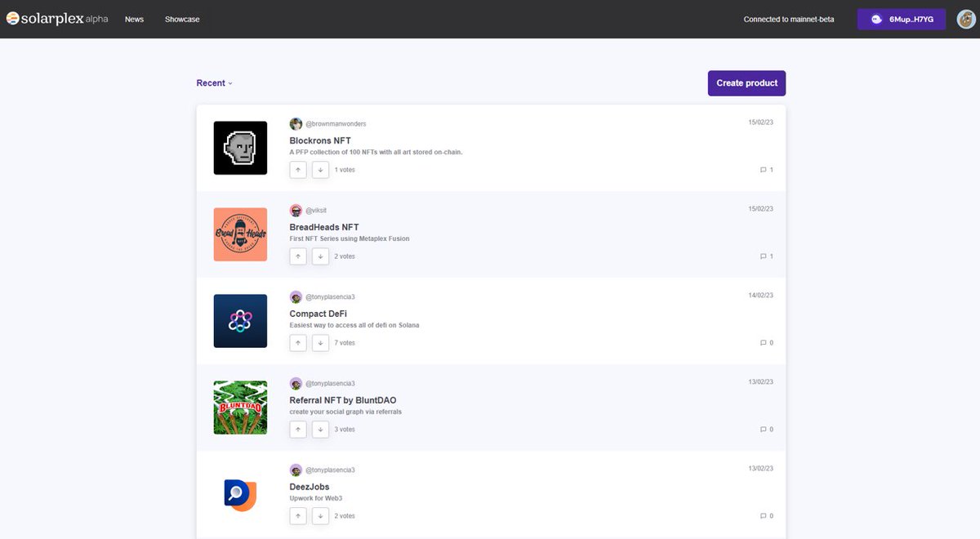
Task: Open comments icon for Blockrons NFT
Action: point(764,170)
